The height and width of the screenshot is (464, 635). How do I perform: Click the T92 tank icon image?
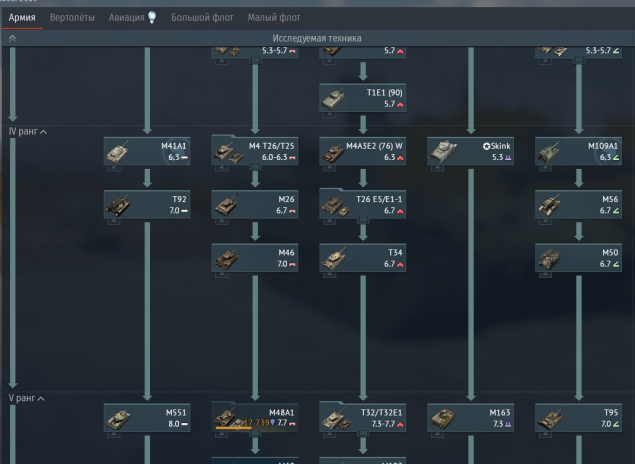click(x=118, y=206)
